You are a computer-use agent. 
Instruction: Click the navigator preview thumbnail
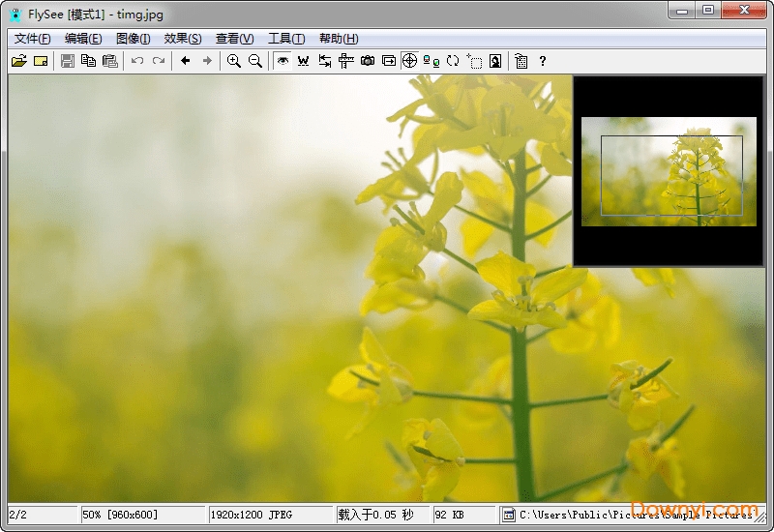(669, 172)
